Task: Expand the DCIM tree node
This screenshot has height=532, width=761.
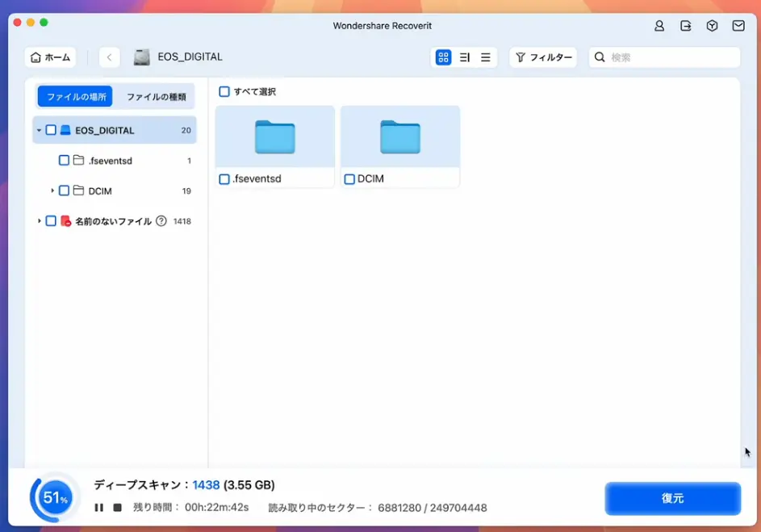Action: [x=52, y=191]
